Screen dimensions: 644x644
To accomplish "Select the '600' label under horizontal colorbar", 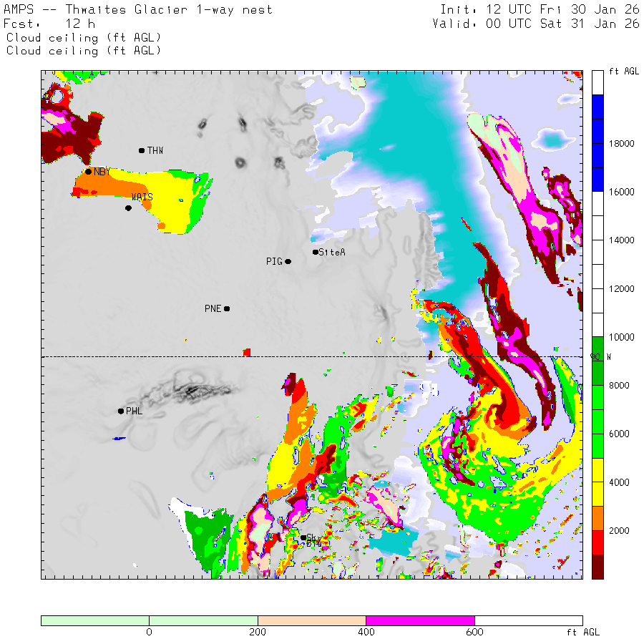I will [x=474, y=632].
